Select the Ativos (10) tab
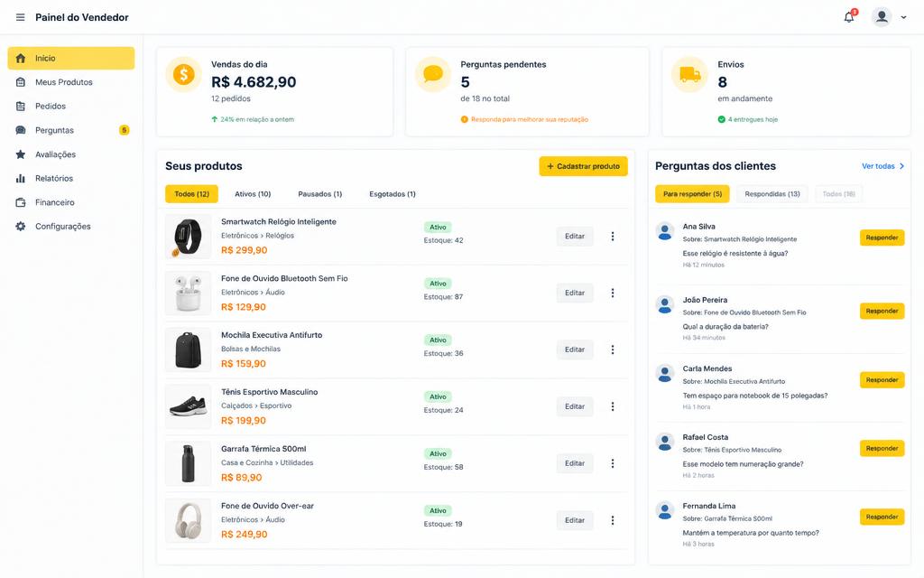 tap(253, 194)
